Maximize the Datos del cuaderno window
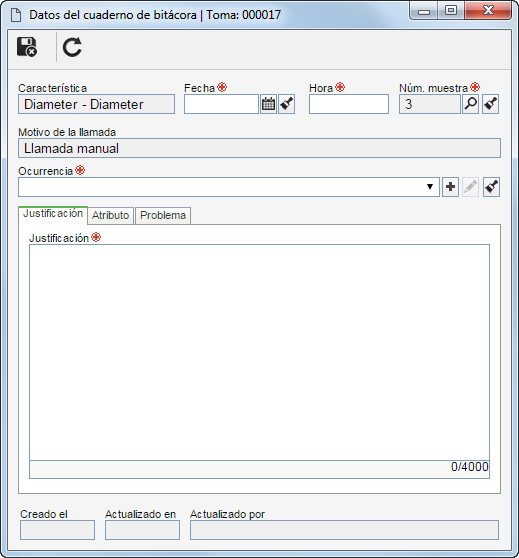Image resolution: width=519 pixels, height=558 pixels. [451, 10]
